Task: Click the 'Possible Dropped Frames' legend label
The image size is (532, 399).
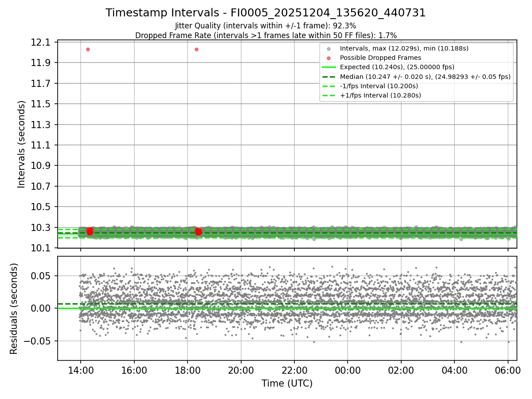Action: tap(380, 58)
